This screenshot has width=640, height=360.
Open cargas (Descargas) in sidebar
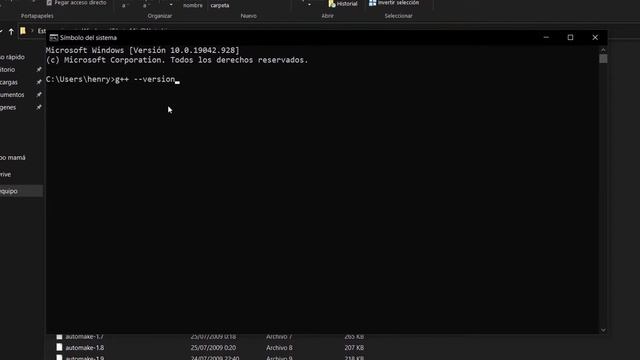pyautogui.click(x=9, y=82)
